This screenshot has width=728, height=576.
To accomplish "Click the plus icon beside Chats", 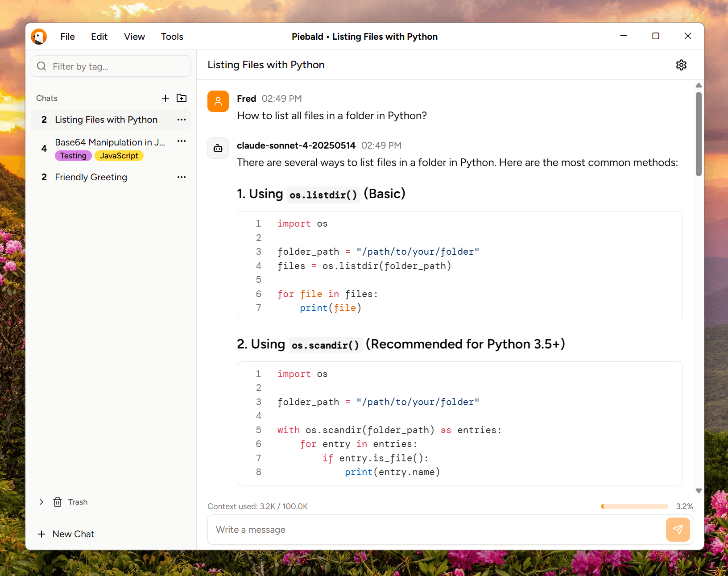I will (x=165, y=98).
